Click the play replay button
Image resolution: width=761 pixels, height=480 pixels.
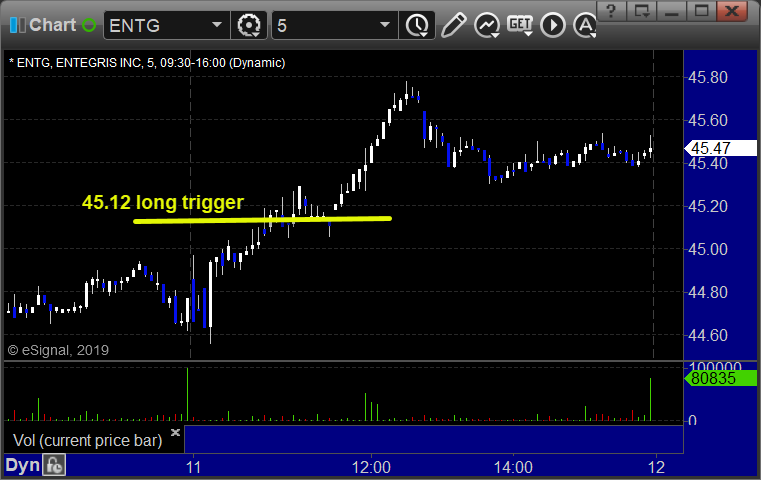[553, 25]
